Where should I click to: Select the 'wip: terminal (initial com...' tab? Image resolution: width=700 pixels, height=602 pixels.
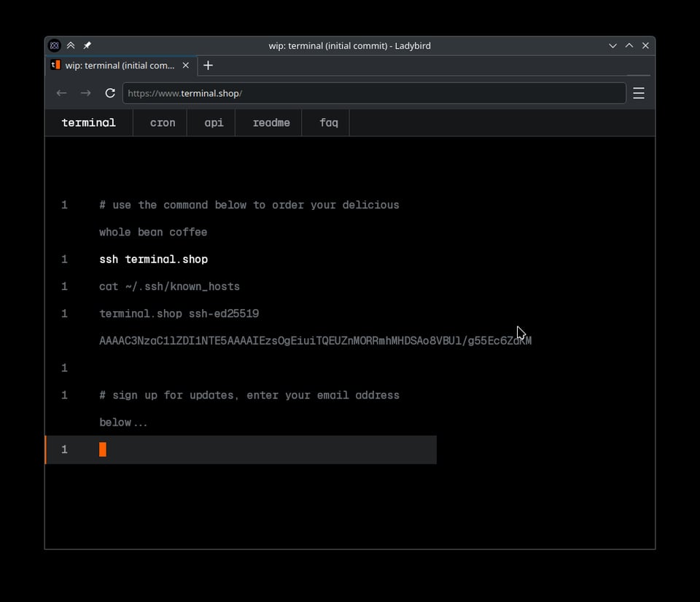(117, 66)
